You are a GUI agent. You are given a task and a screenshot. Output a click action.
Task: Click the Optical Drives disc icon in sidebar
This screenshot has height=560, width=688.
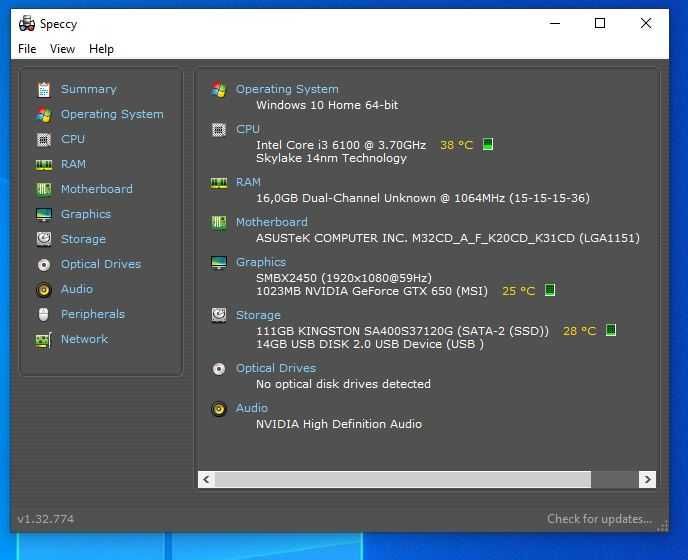(44, 265)
